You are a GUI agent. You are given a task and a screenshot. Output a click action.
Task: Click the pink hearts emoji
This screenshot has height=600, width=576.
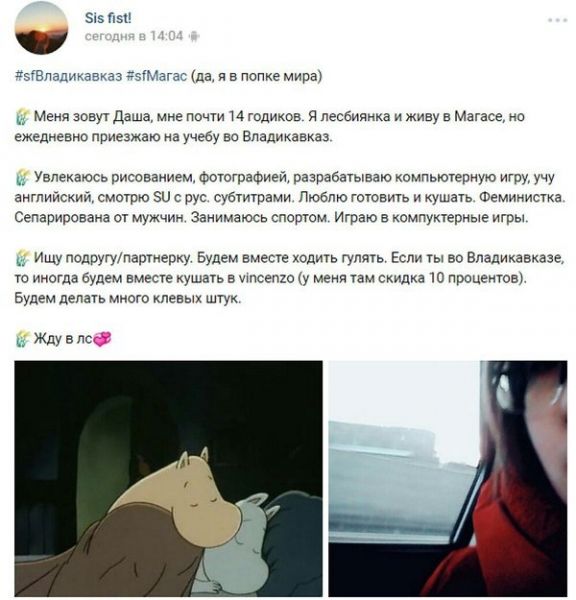coord(102,339)
